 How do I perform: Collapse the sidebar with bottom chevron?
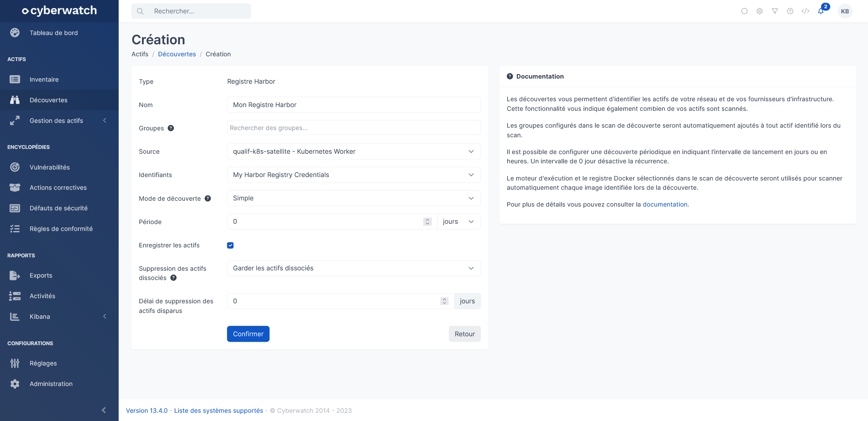pos(104,410)
